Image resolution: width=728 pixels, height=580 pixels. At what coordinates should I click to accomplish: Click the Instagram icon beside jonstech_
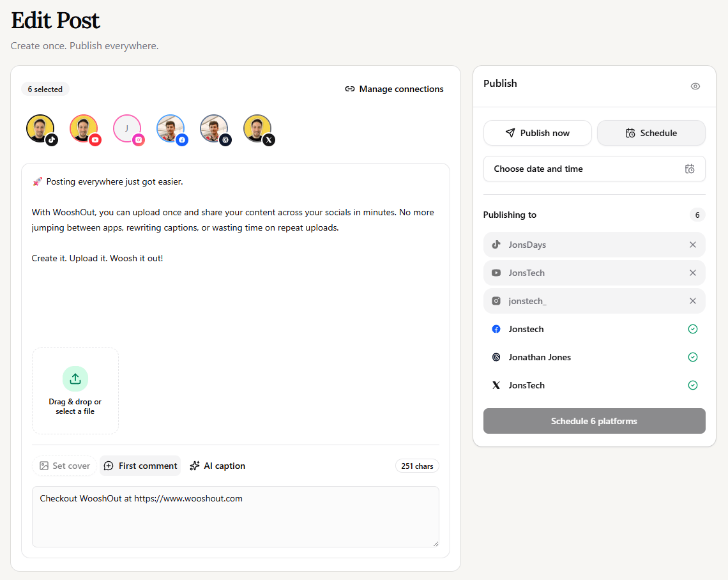tap(496, 301)
